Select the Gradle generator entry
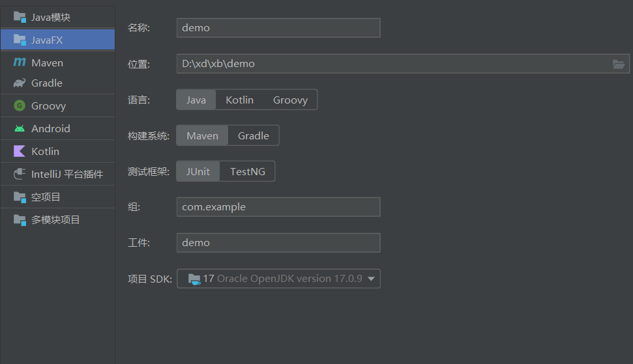This screenshot has width=633, height=364. (58, 83)
